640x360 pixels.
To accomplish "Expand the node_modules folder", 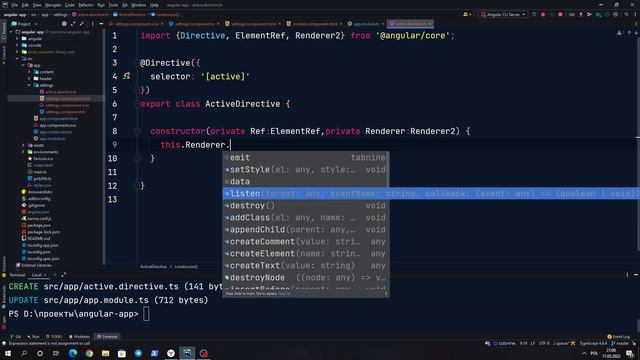I will pyautogui.click(x=17, y=52).
